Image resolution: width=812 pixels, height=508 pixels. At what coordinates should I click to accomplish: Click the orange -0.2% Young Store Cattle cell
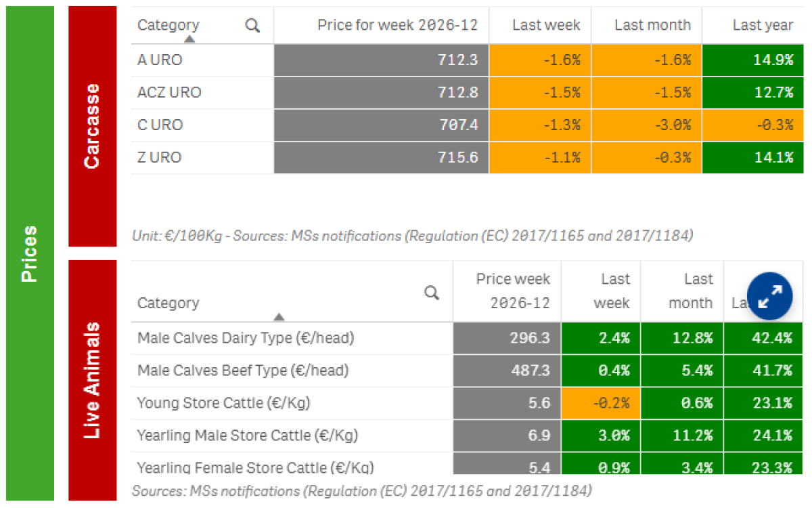[601, 403]
